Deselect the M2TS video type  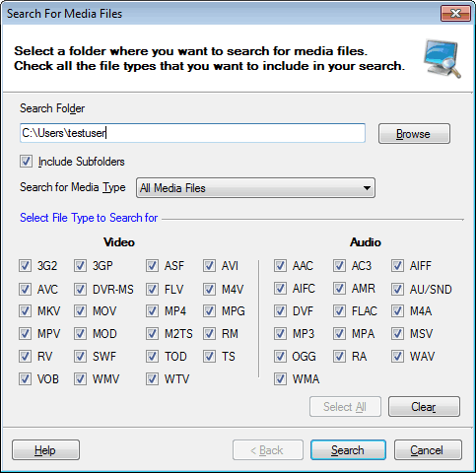pos(152,334)
